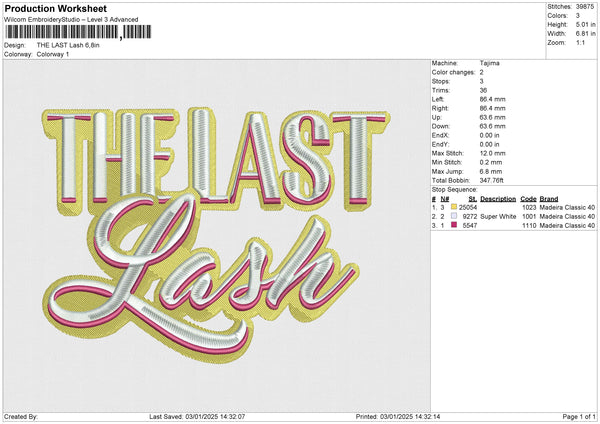Click thread code 1110
The image size is (600, 424).
[529, 226]
